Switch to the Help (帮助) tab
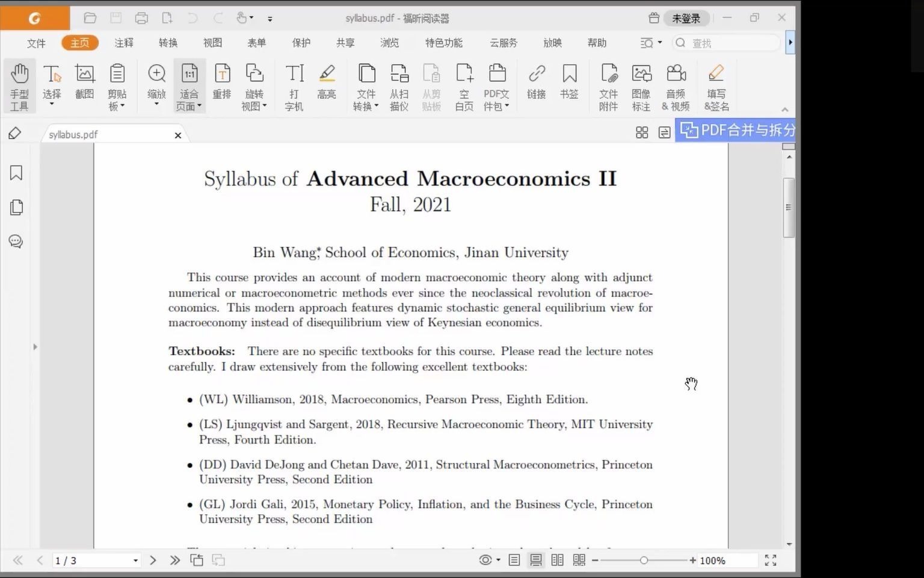The image size is (924, 578). [597, 43]
